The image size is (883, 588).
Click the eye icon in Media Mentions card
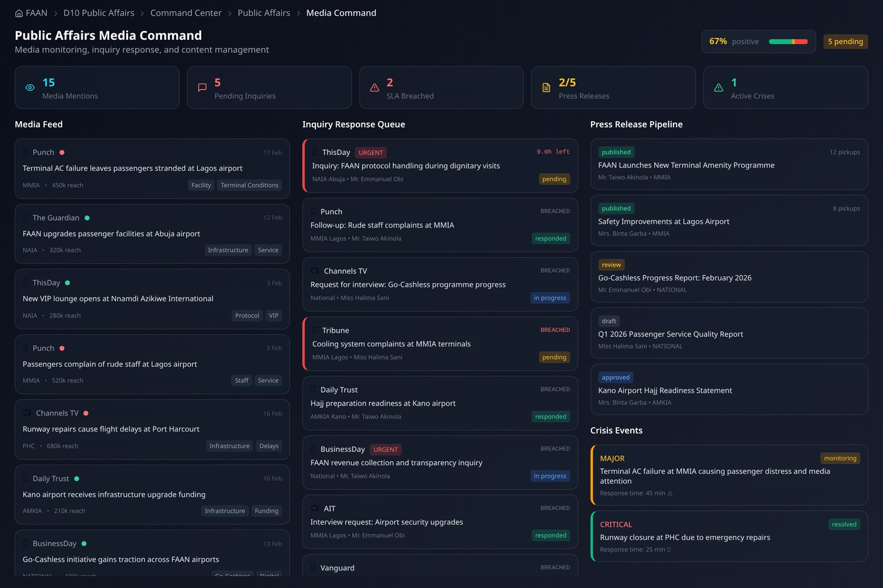tap(30, 88)
